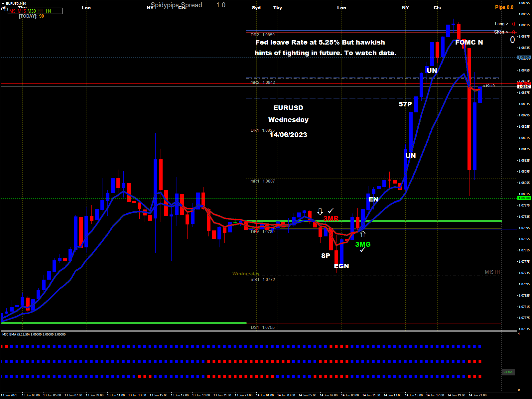Click the DPV 1.0789 pivot label
Screen dimensions: 532x399
[263, 232]
